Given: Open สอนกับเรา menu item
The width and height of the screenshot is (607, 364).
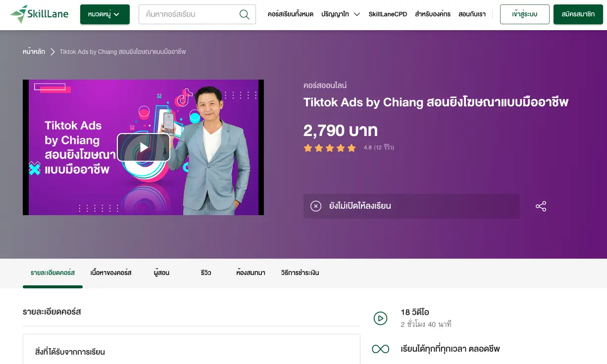Looking at the screenshot, I should (472, 14).
